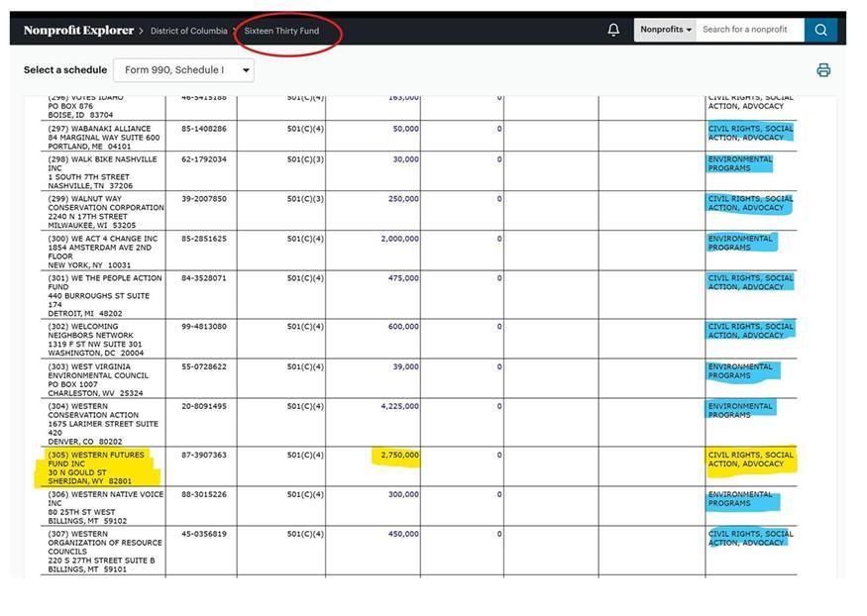Image resolution: width=867 pixels, height=616 pixels.
Task: Select Environmental Programs purpose for We Act 4 Change
Action: pyautogui.click(x=740, y=243)
